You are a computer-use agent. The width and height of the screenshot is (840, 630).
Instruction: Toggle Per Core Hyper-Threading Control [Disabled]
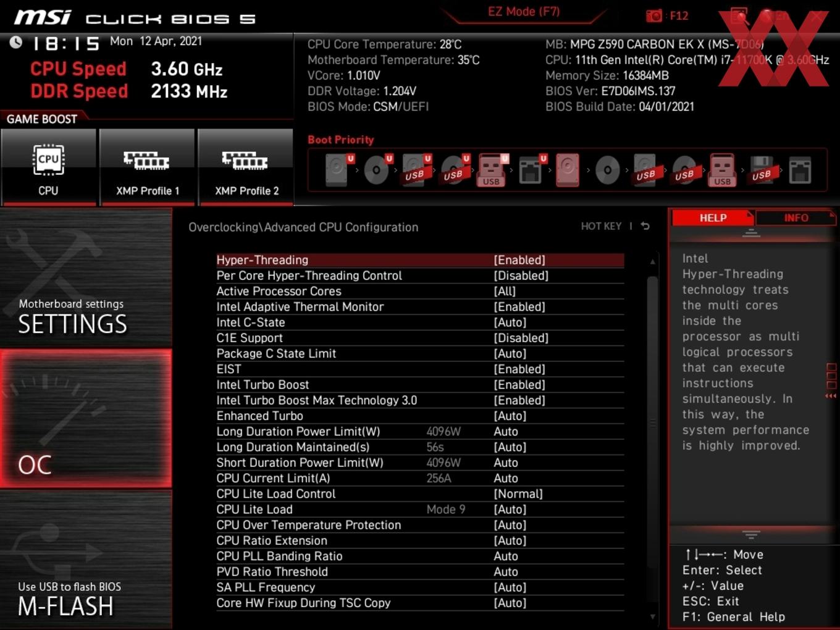[x=521, y=275]
